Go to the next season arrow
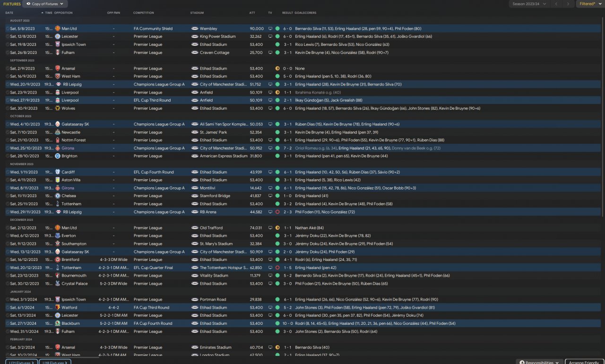Viewport: 605px width, 364px height. coord(568,4)
